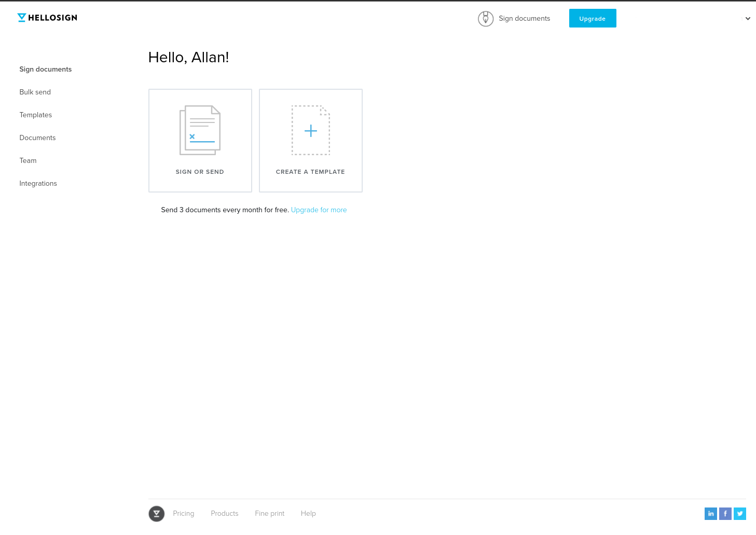This screenshot has width=756, height=535.
Task: Click the blue Upgrade button
Action: click(593, 18)
